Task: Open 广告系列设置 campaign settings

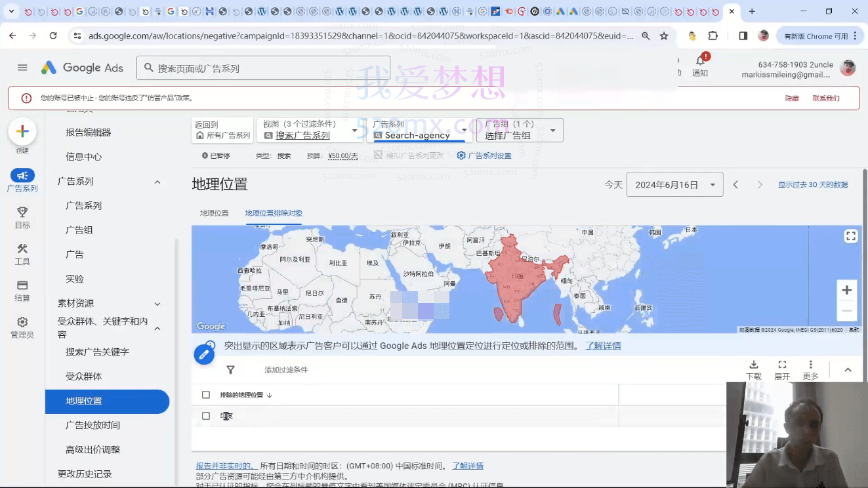Action: coord(484,155)
